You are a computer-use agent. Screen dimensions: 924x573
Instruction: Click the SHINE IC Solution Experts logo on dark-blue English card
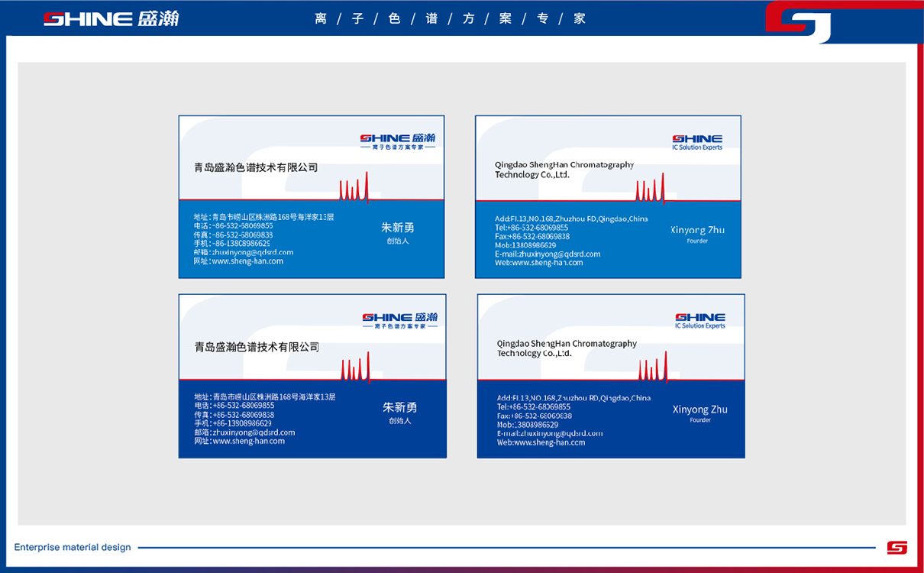(x=700, y=320)
